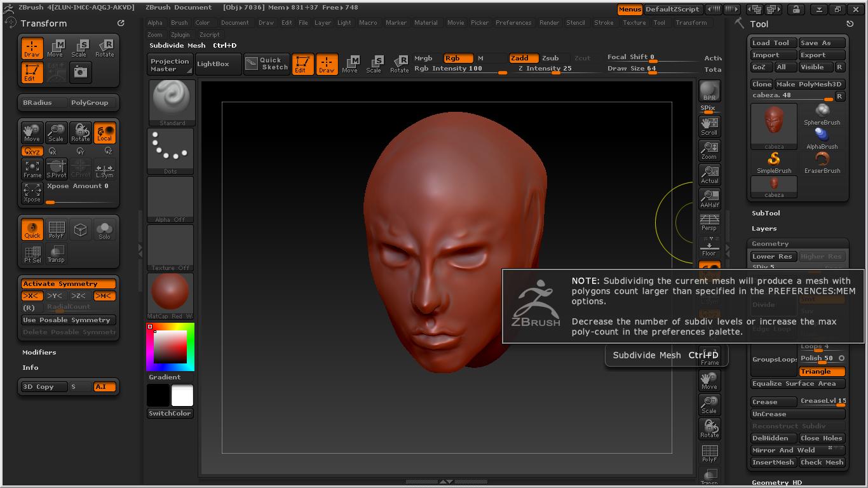Image resolution: width=868 pixels, height=488 pixels.
Task: Adjust the Rgb Intensity slider
Action: tap(461, 69)
